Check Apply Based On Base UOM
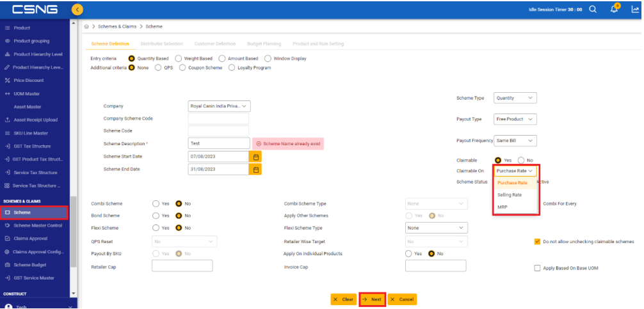Viewport: 644px width, 309px height. click(537, 268)
